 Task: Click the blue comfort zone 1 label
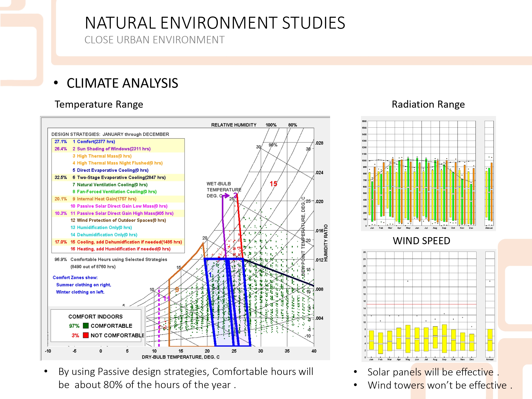210,275
